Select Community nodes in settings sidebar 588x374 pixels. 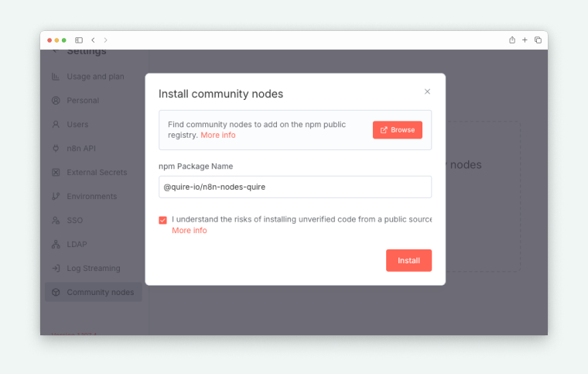pyautogui.click(x=99, y=293)
